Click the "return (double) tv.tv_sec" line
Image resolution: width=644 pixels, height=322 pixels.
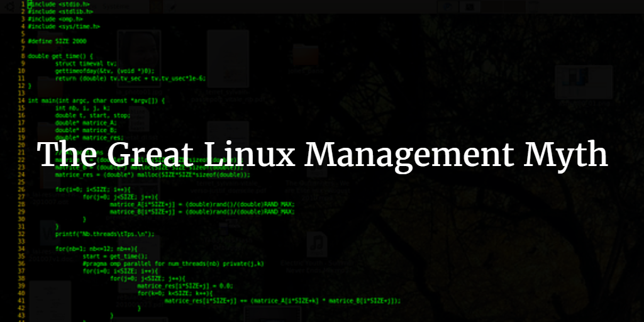pyautogui.click(x=131, y=78)
